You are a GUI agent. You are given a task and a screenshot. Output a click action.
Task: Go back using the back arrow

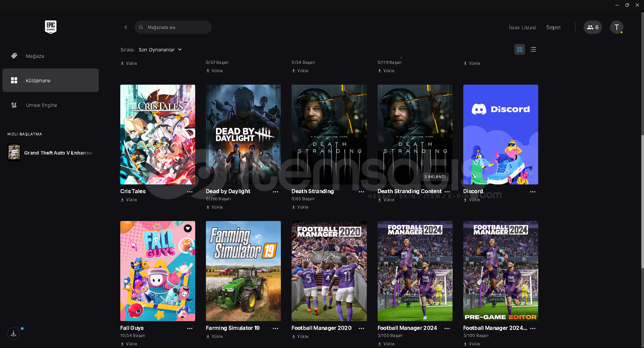[x=126, y=27]
